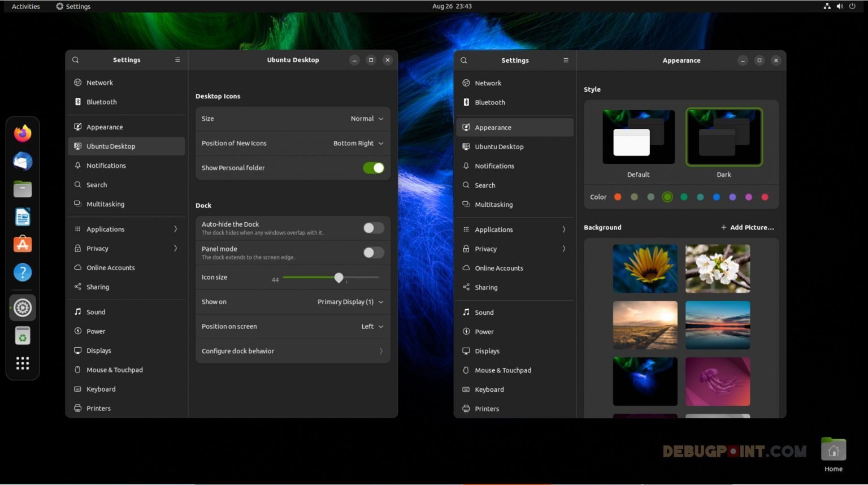Choose the pink jellyfish background picture
The width and height of the screenshot is (868, 485).
point(718,382)
